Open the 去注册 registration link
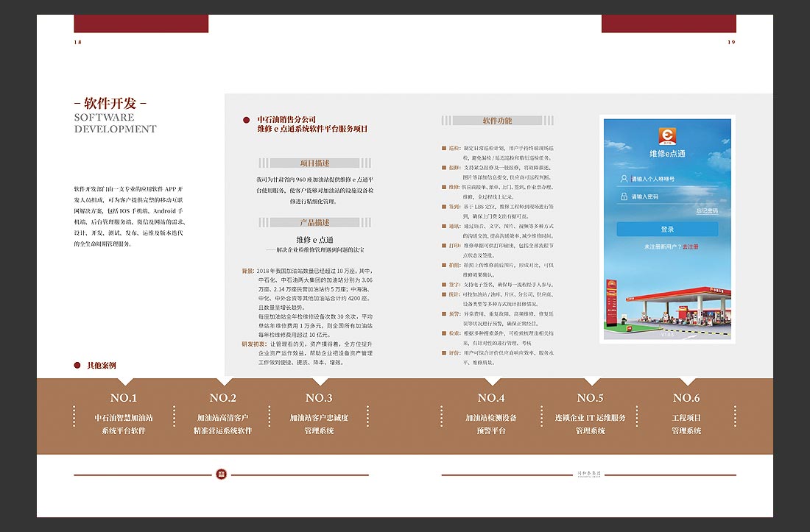This screenshot has width=810, height=532. click(x=690, y=248)
